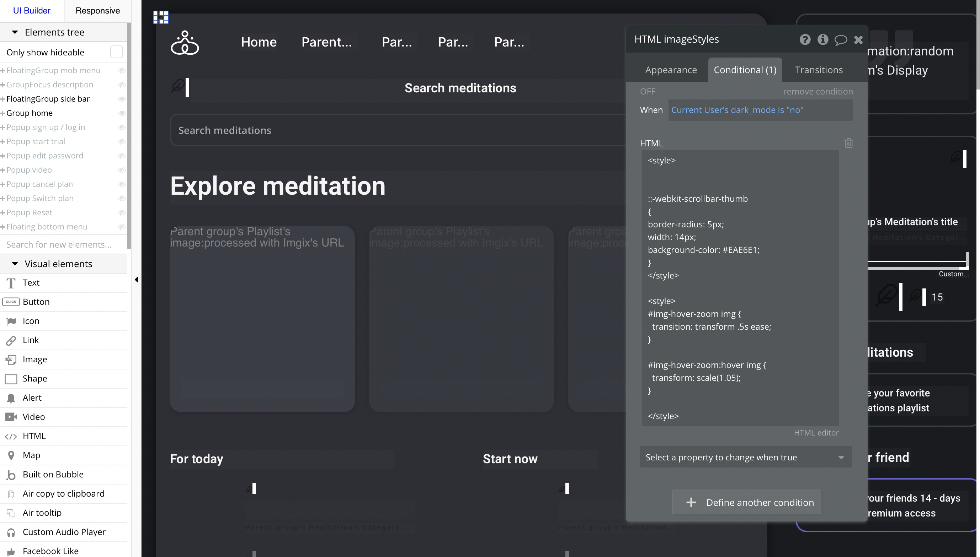Screen dimensions: 980x557
Task: Collapse the Visual elements section
Action: click(x=15, y=264)
